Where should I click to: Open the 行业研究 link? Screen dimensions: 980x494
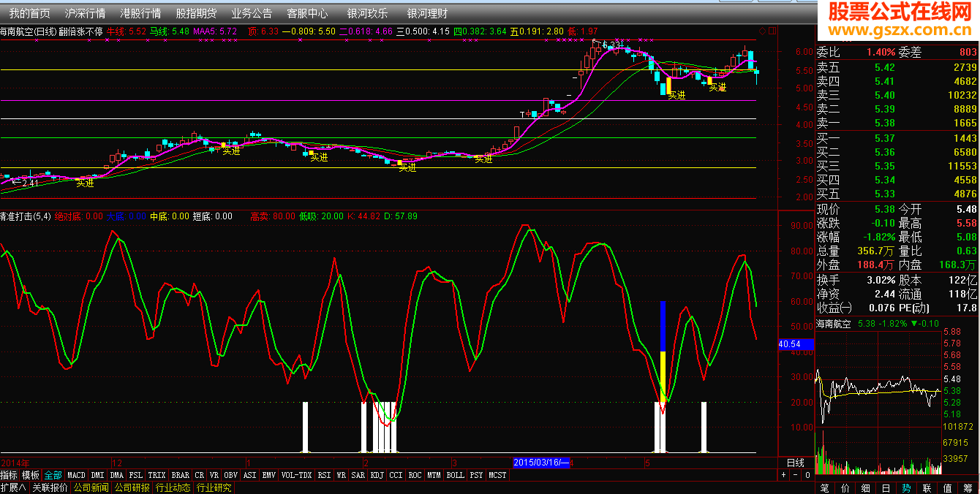coord(214,487)
